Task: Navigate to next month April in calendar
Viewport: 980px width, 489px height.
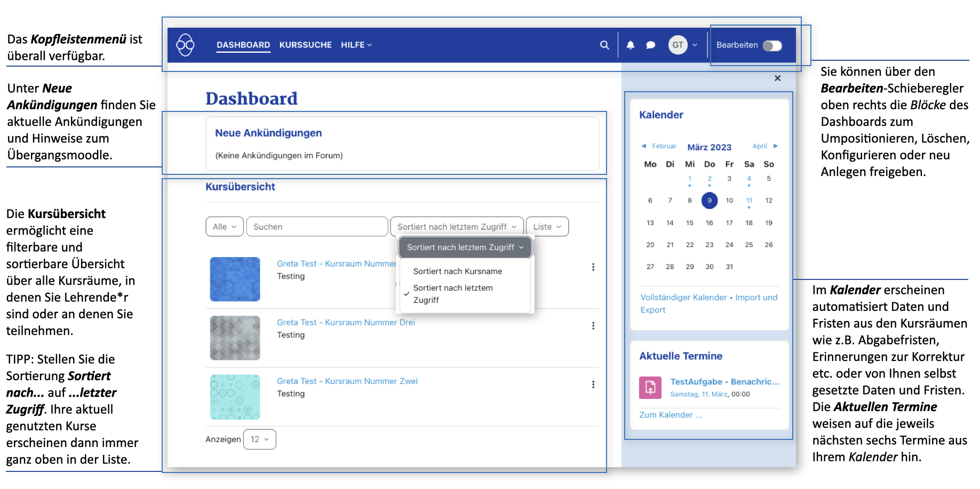Action: tap(765, 146)
